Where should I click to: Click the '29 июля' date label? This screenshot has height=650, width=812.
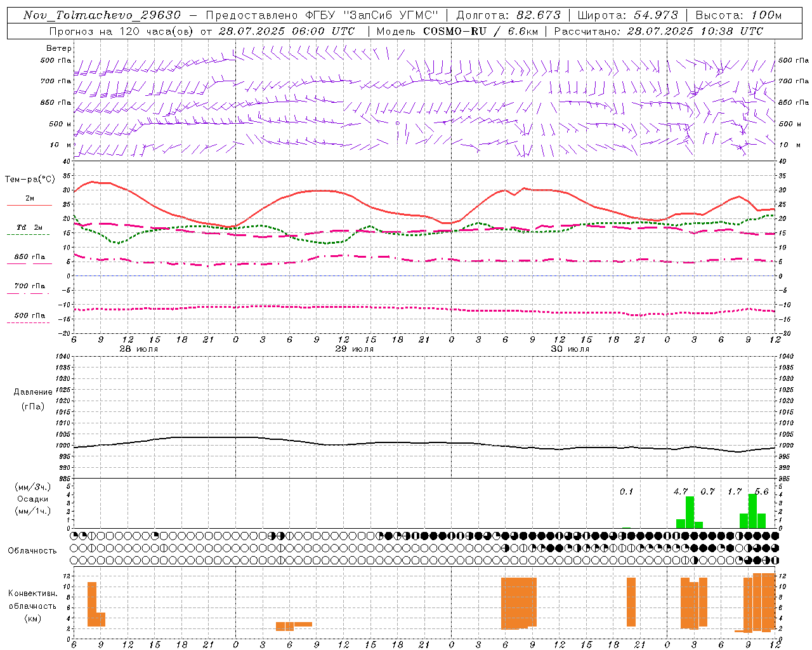pyautogui.click(x=354, y=349)
